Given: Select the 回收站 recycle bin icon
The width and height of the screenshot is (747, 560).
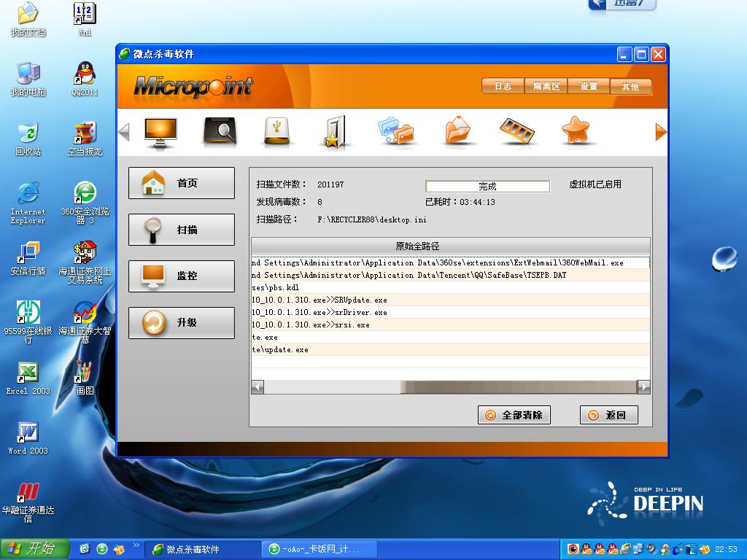Looking at the screenshot, I should click(28, 139).
